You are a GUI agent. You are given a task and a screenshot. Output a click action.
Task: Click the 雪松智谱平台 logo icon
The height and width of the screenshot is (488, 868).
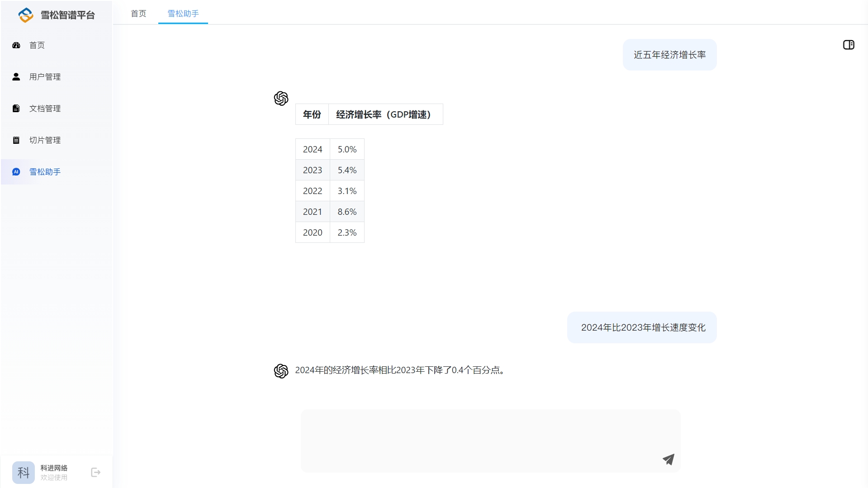coord(26,15)
